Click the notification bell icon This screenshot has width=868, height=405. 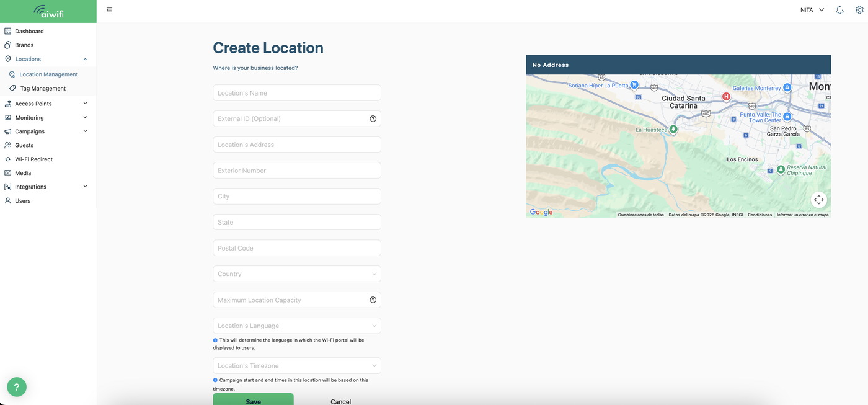pos(839,10)
